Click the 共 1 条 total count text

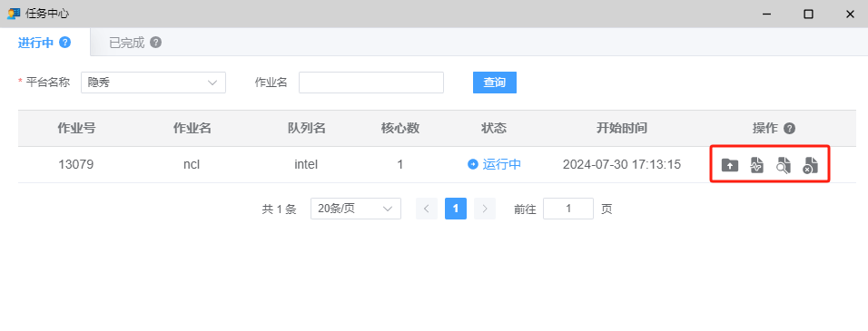[x=279, y=209]
